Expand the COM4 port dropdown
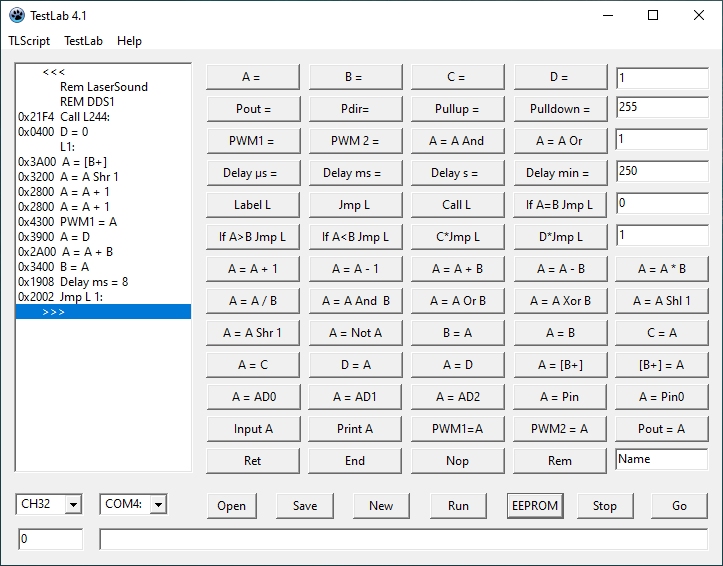The height and width of the screenshot is (566, 723). [x=157, y=505]
